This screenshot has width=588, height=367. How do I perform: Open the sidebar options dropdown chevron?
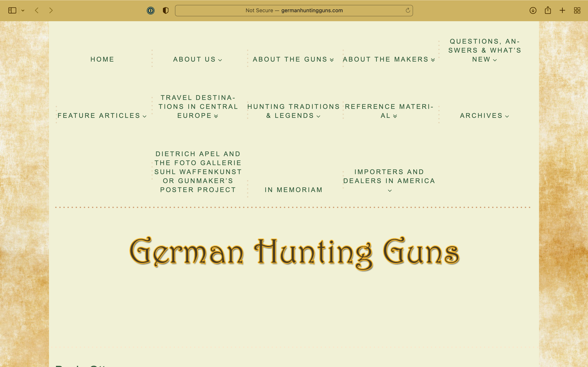tap(23, 10)
